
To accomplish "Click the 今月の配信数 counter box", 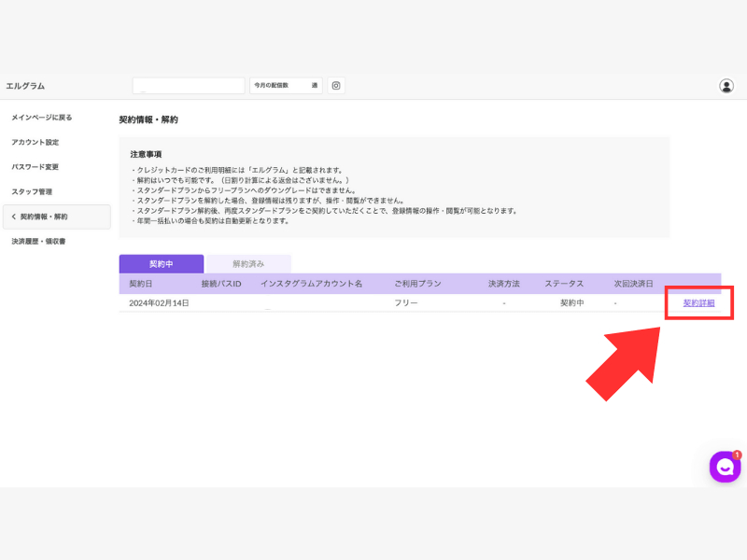I will click(x=286, y=86).
